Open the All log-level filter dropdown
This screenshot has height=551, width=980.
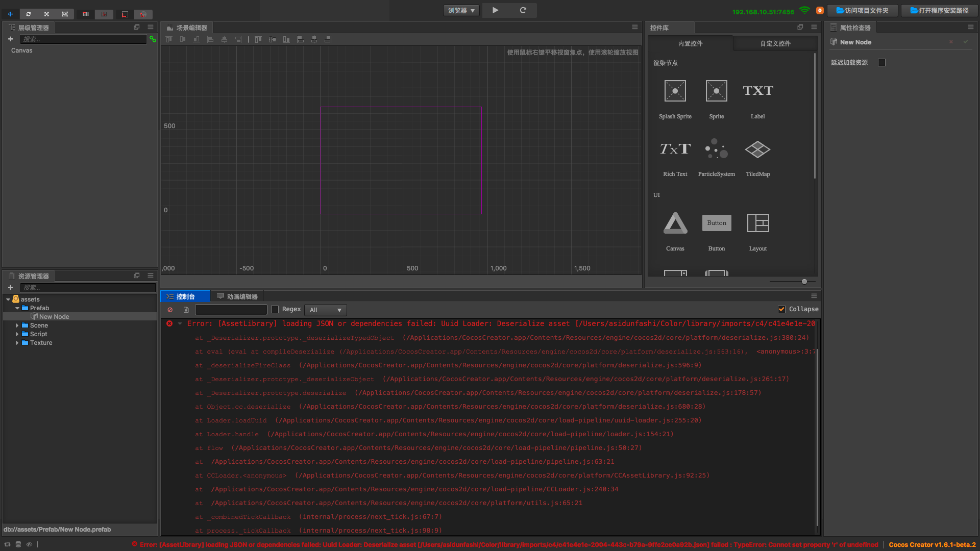click(325, 310)
